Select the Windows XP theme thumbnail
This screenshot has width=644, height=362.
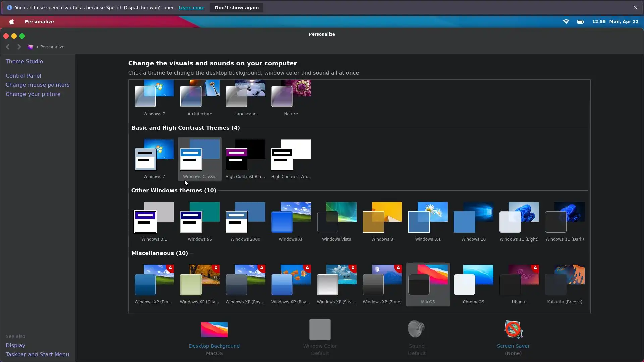point(291,218)
